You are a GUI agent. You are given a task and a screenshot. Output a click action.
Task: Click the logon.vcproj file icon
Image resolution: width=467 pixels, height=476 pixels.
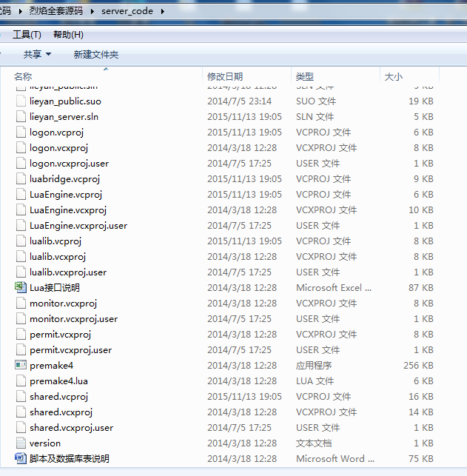21,132
